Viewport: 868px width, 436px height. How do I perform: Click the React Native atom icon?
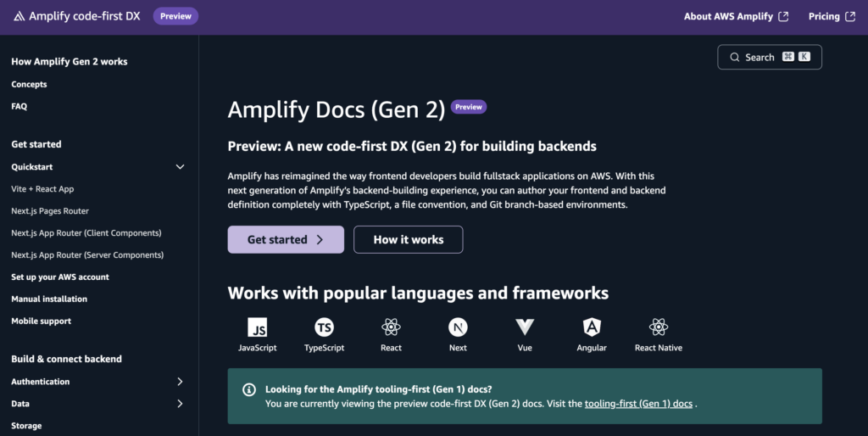click(x=658, y=327)
